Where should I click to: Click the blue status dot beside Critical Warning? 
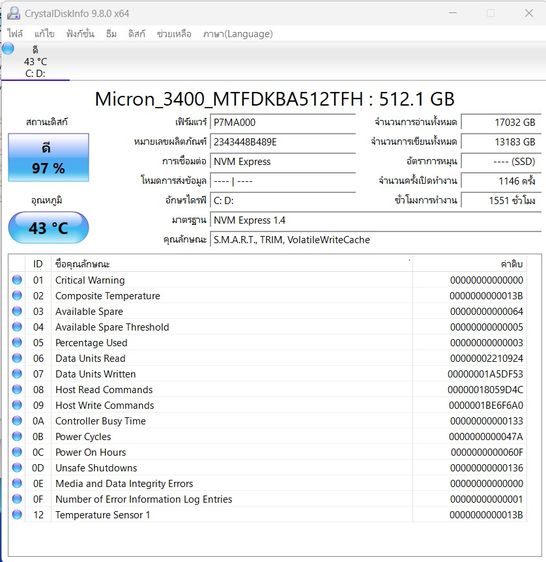point(17,280)
